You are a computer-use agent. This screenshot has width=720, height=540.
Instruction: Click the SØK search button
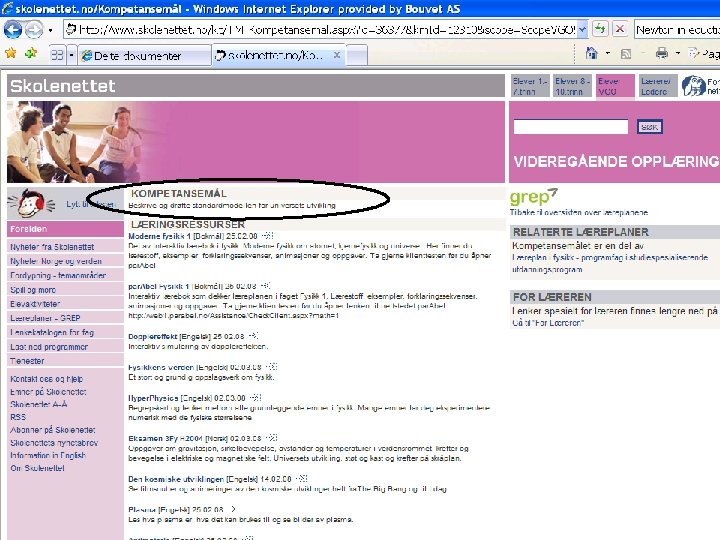click(649, 127)
